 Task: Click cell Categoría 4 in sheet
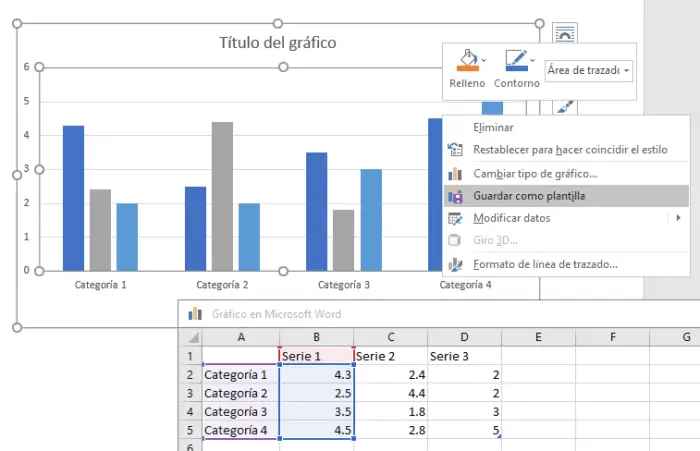point(241,430)
